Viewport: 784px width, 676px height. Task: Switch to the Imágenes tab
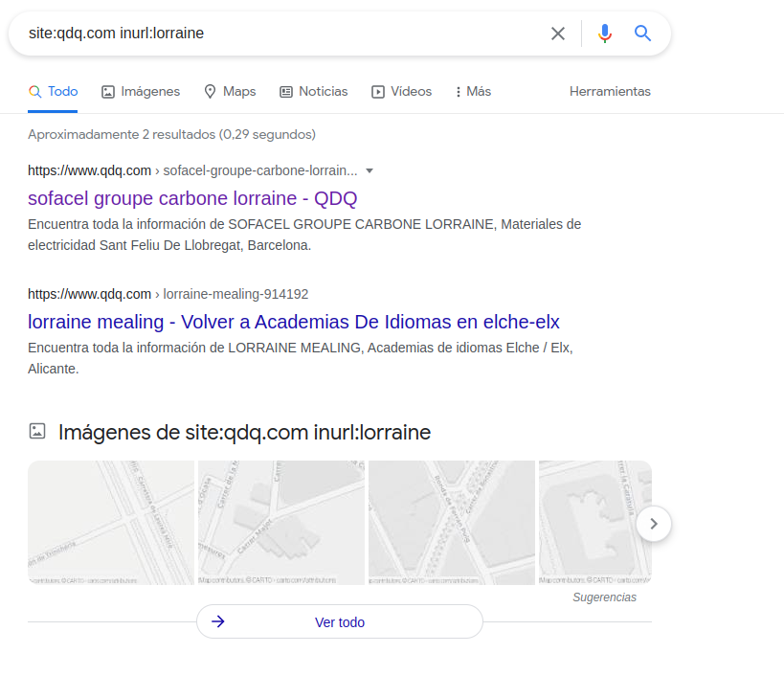point(141,92)
